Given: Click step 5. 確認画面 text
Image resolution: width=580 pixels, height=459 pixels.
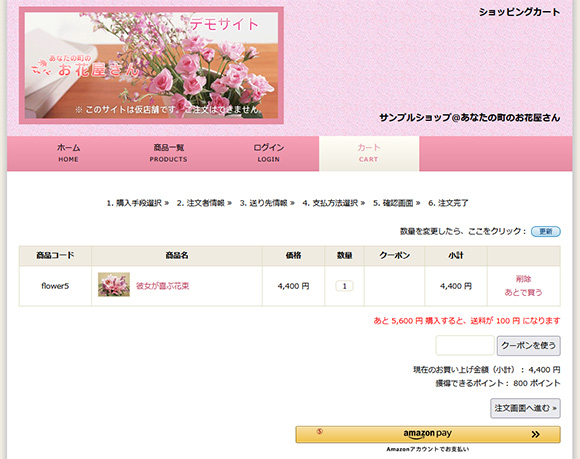Looking at the screenshot, I should click(393, 203).
